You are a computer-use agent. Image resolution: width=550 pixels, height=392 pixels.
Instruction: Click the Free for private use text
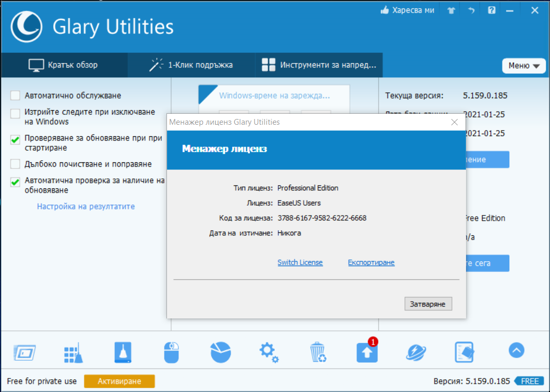[x=42, y=381]
